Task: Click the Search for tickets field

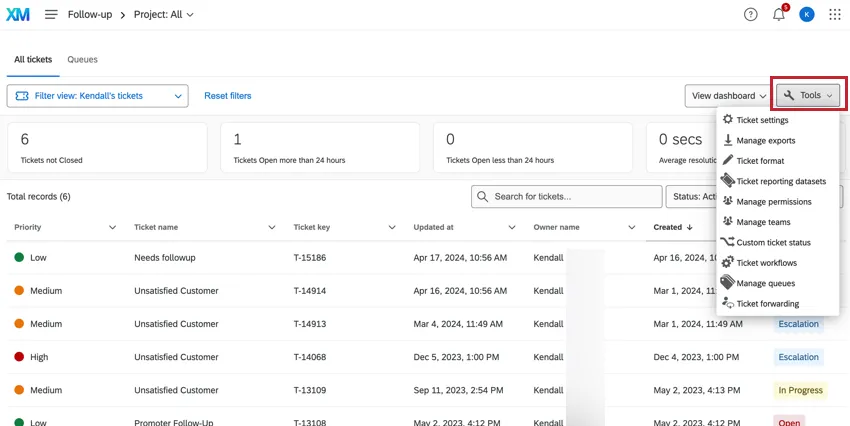Action: [x=567, y=197]
